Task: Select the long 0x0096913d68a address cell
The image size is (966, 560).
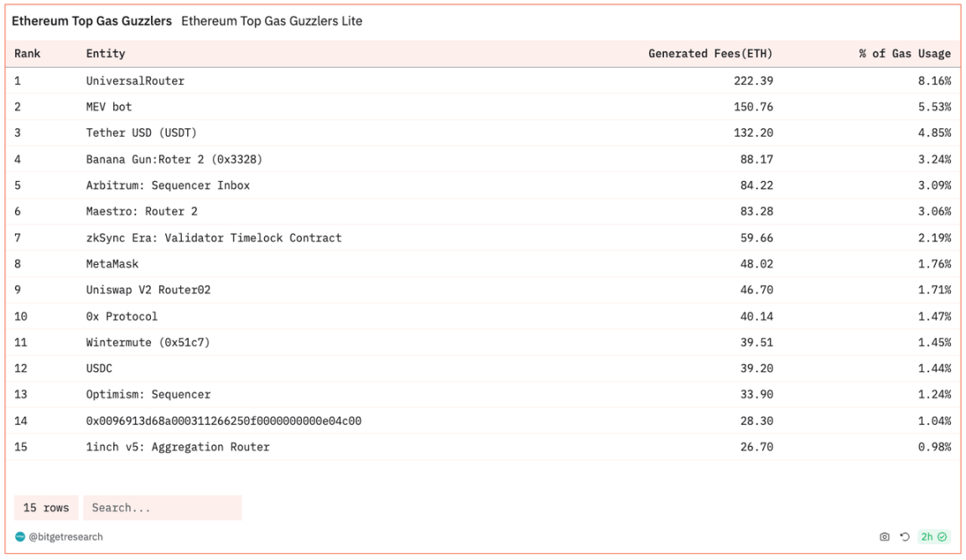Action: (x=224, y=421)
